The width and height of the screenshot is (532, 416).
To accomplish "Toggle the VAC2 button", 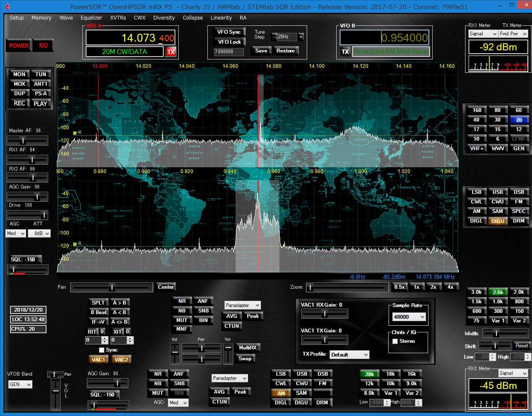I will tap(121, 359).
